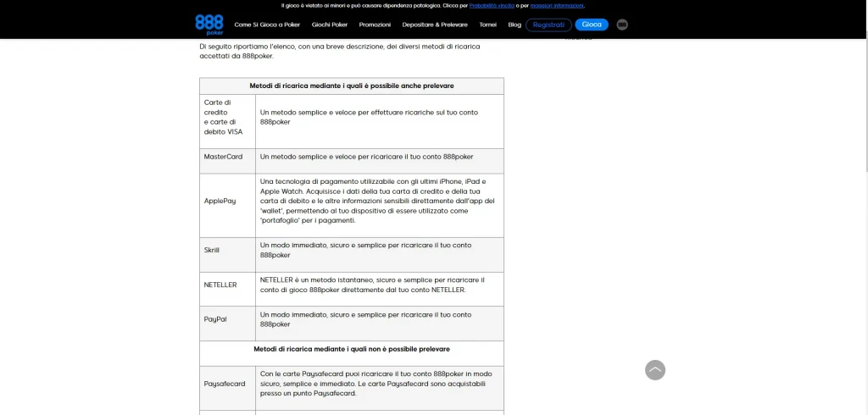This screenshot has width=868, height=415.
Task: Click the 888poker logo
Action: (x=209, y=23)
